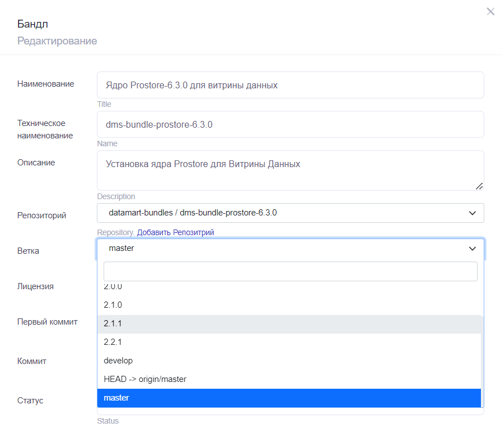Click the Статус field below the list

coord(290,411)
